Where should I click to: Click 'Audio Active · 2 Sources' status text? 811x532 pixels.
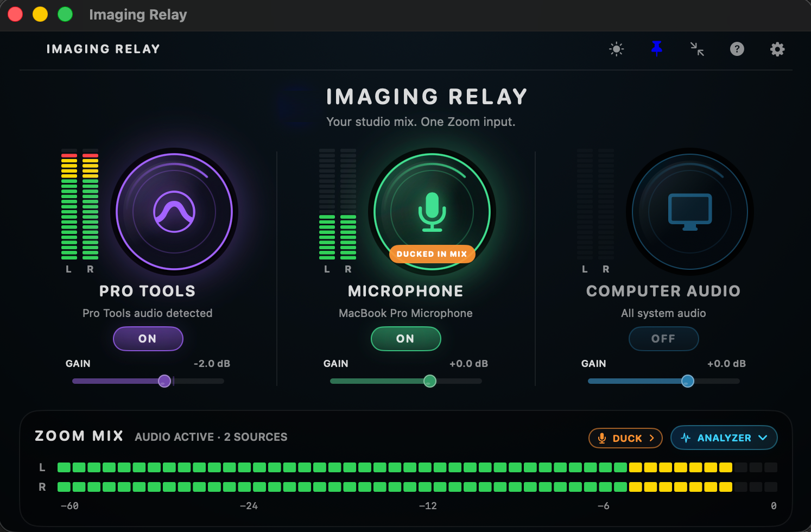point(211,437)
